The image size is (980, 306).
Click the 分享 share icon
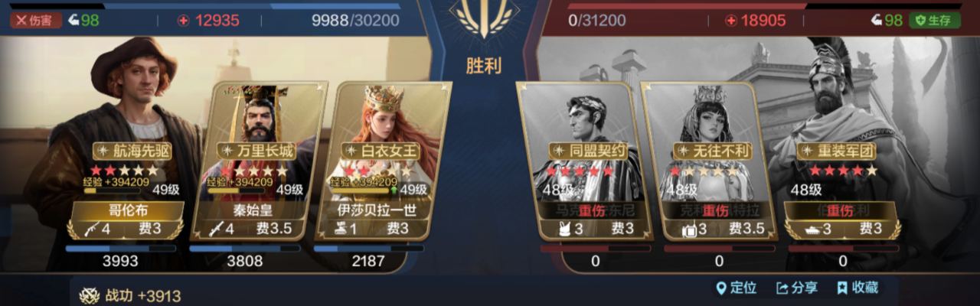coord(782,288)
